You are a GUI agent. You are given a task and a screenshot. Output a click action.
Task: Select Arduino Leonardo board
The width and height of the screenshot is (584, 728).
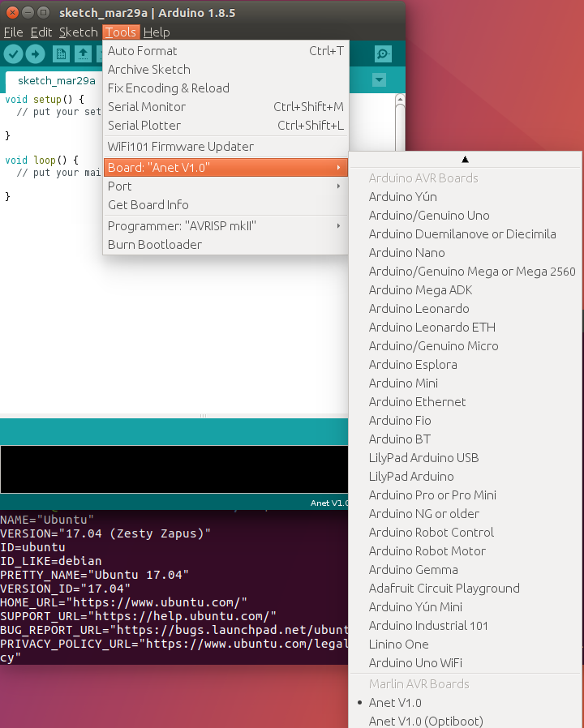466,308
